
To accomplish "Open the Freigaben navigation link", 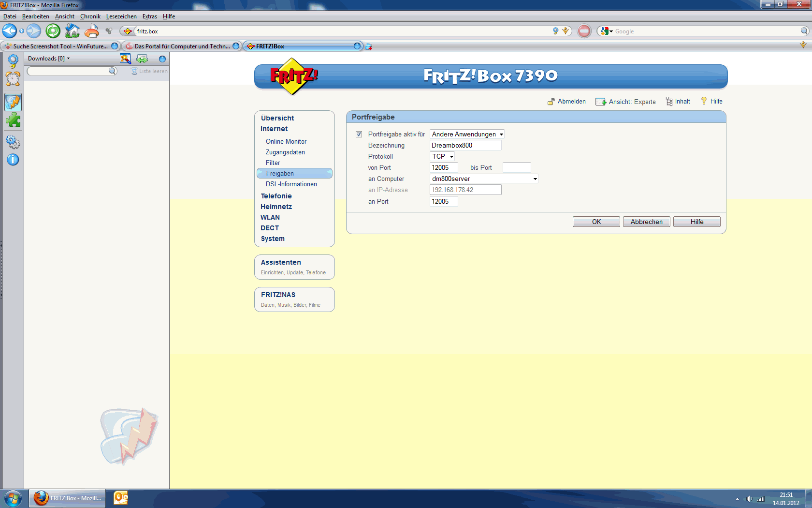I will pyautogui.click(x=280, y=174).
